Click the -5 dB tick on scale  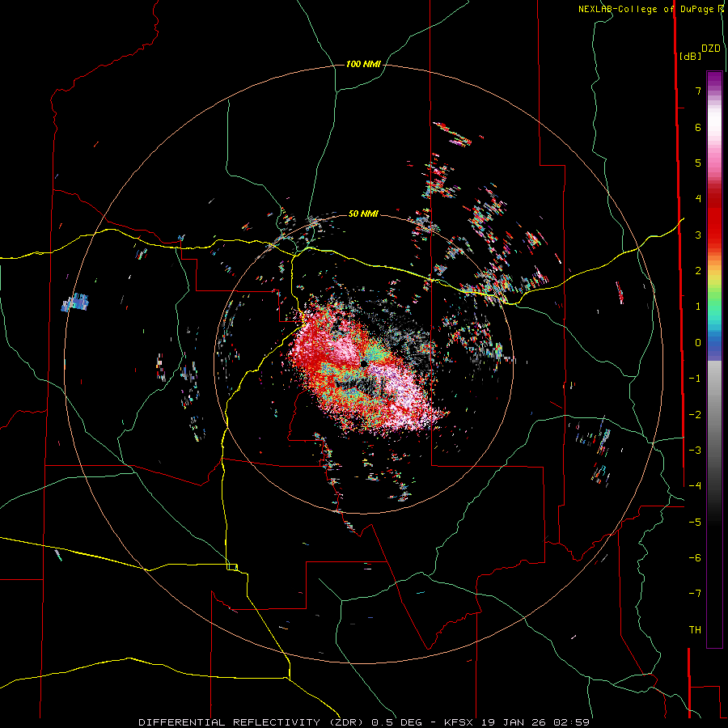[x=695, y=523]
